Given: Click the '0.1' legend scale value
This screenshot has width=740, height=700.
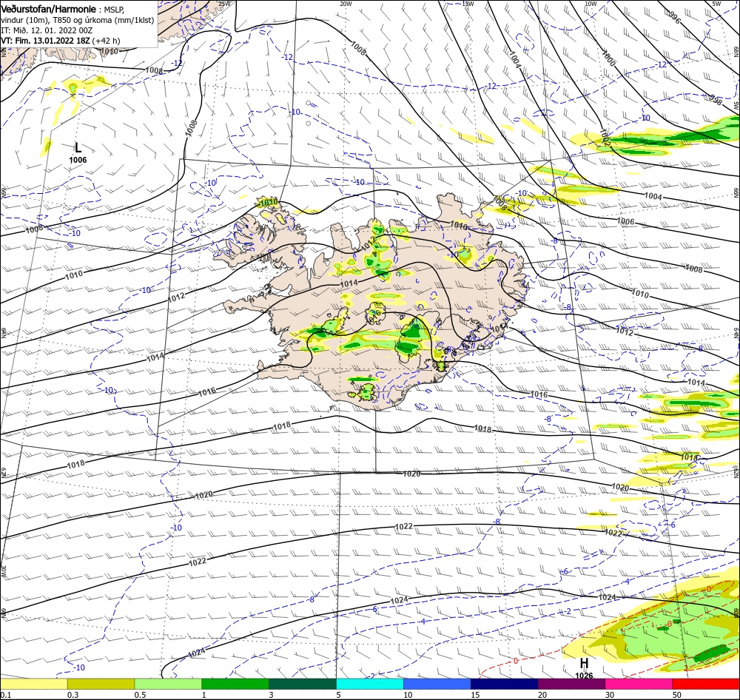Looking at the screenshot, I should [x=6, y=695].
